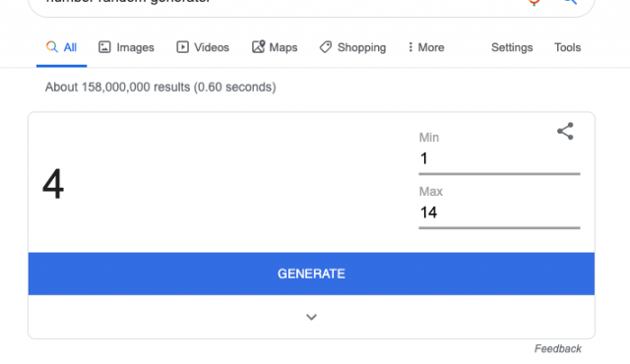Switch to the Maps tab
The width and height of the screenshot is (630, 364).
[275, 47]
